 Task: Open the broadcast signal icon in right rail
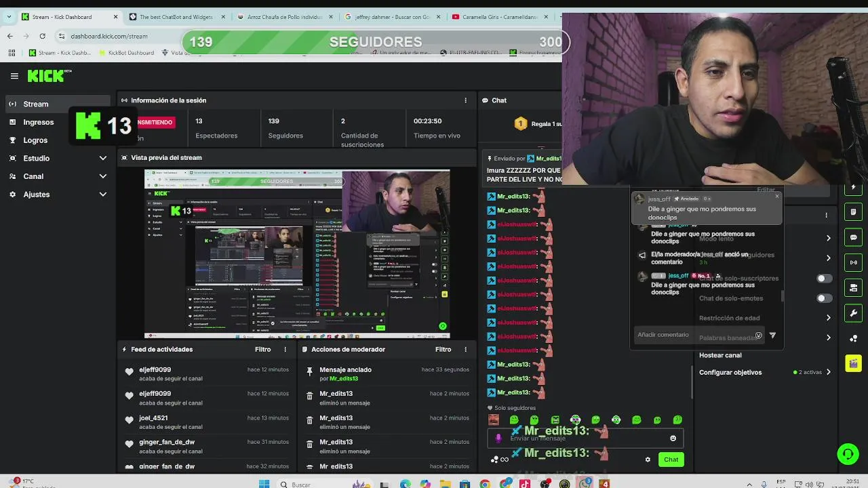tap(853, 262)
